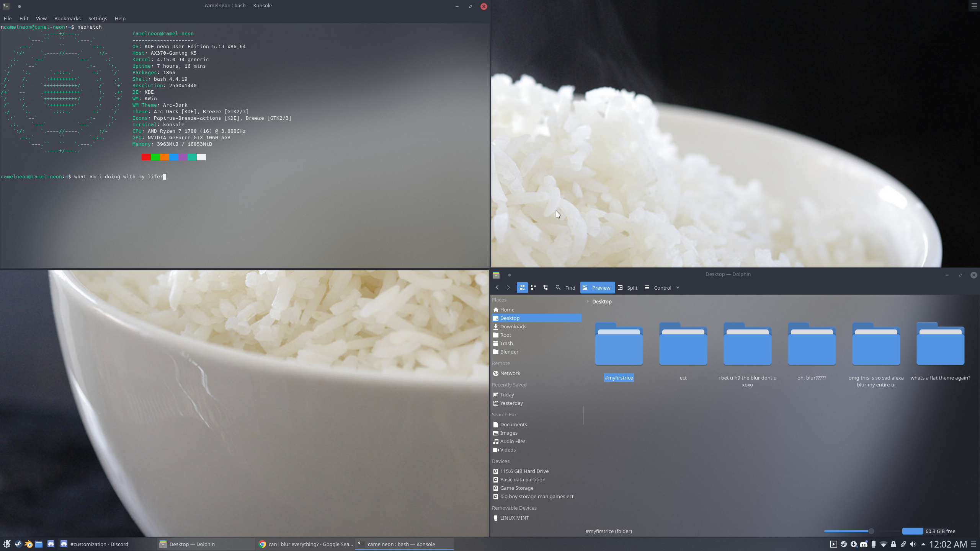
Task: Show files saved Yesterday
Action: point(536,403)
